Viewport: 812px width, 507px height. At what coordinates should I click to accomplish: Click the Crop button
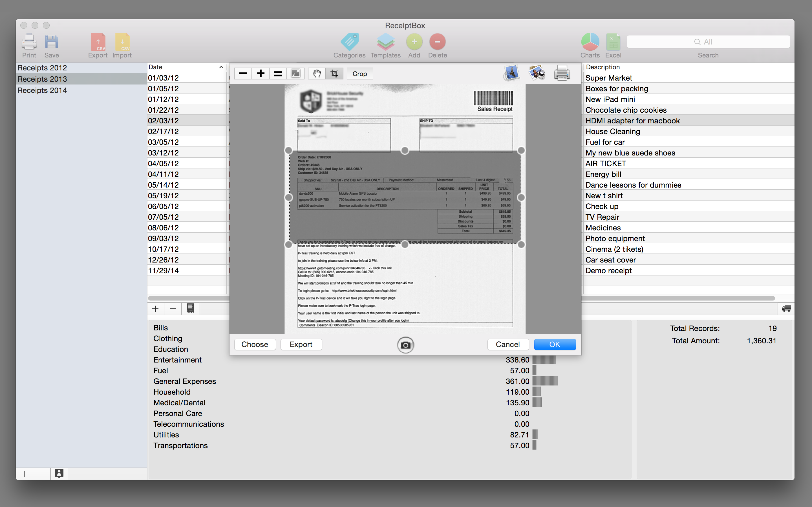pyautogui.click(x=359, y=74)
